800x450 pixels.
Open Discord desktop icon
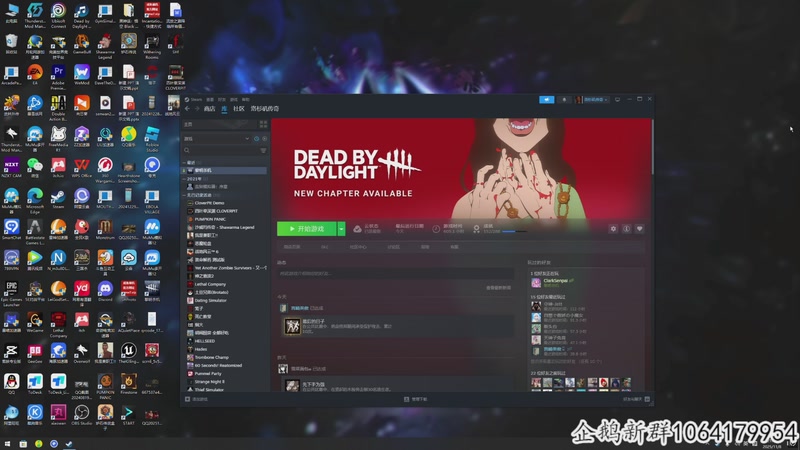(105, 291)
